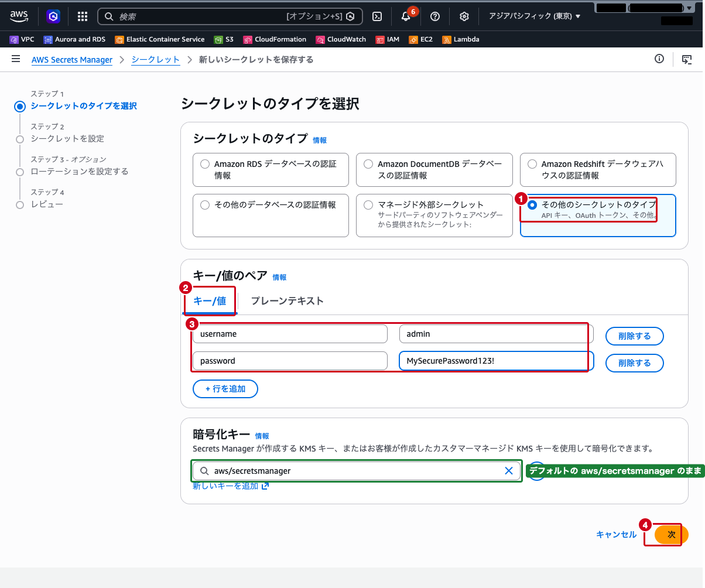The image size is (705, 588).
Task: Open EC2 bookmark in favorites bar
Action: [x=421, y=39]
